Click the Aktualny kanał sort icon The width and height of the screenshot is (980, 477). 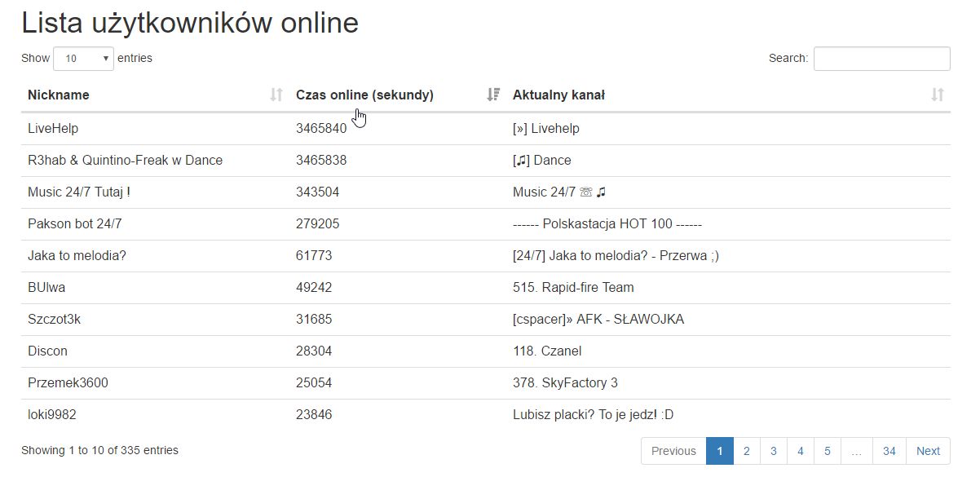(938, 95)
